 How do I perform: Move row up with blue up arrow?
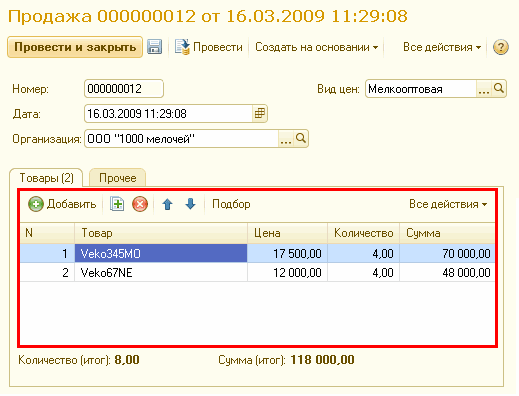coord(167,204)
